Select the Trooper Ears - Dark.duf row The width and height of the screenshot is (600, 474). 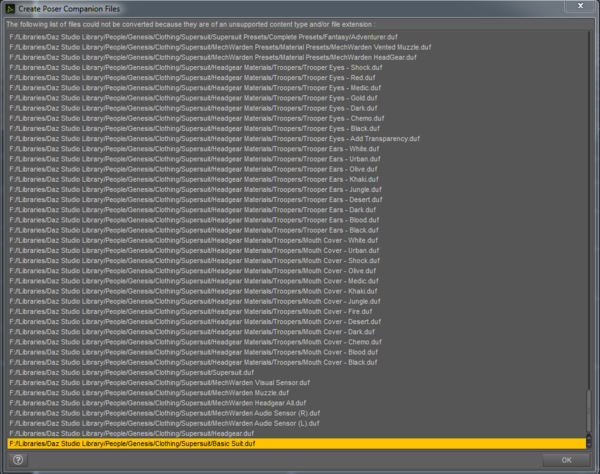tap(297, 210)
